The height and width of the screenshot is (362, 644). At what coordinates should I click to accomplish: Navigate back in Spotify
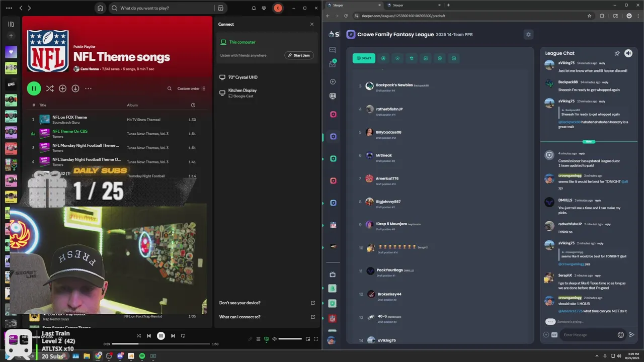click(21, 8)
